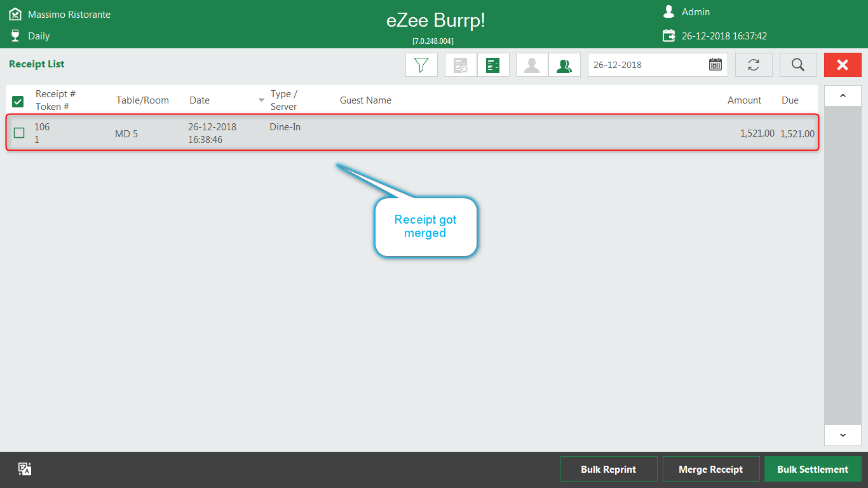
Task: Open search with magnifier icon
Action: tap(798, 65)
